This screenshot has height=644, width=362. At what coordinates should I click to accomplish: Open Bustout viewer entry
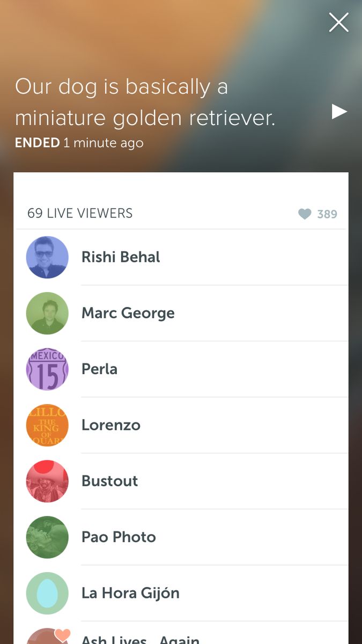[x=109, y=481]
